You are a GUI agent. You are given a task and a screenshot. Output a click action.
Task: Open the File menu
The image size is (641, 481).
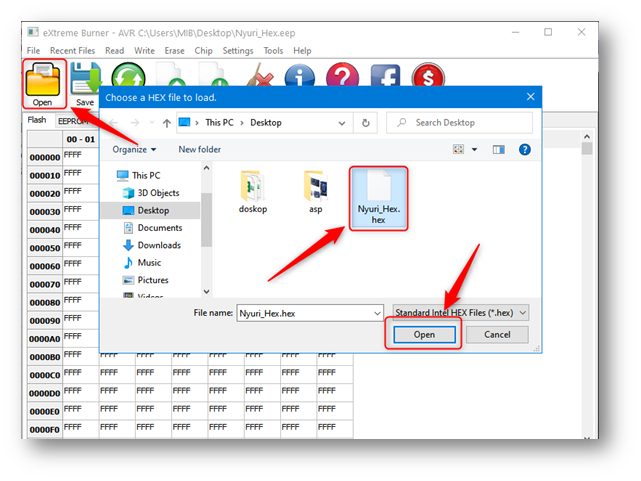tap(34, 51)
